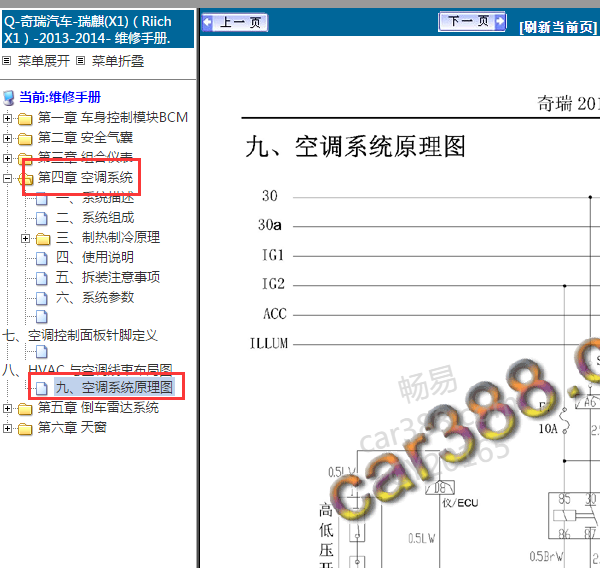Expand chapter 第六章 天窗
Viewport: 600px width, 568px height.
(x=7, y=428)
